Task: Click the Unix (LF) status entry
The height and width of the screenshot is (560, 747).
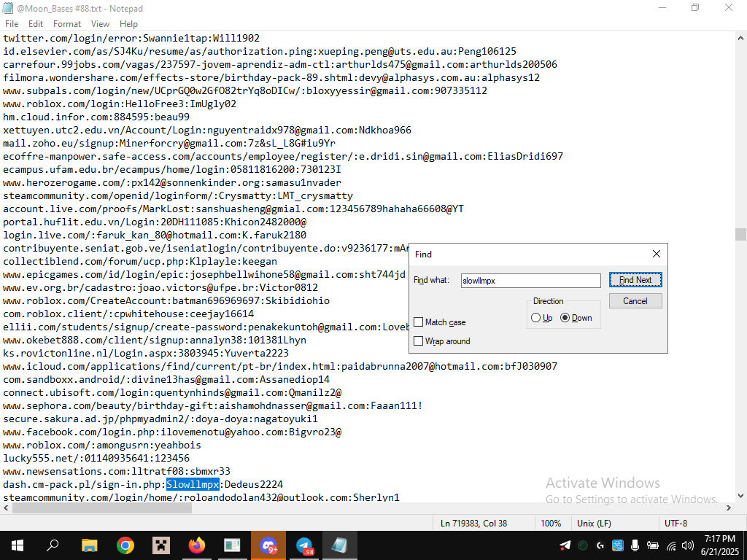Action: coord(594,524)
